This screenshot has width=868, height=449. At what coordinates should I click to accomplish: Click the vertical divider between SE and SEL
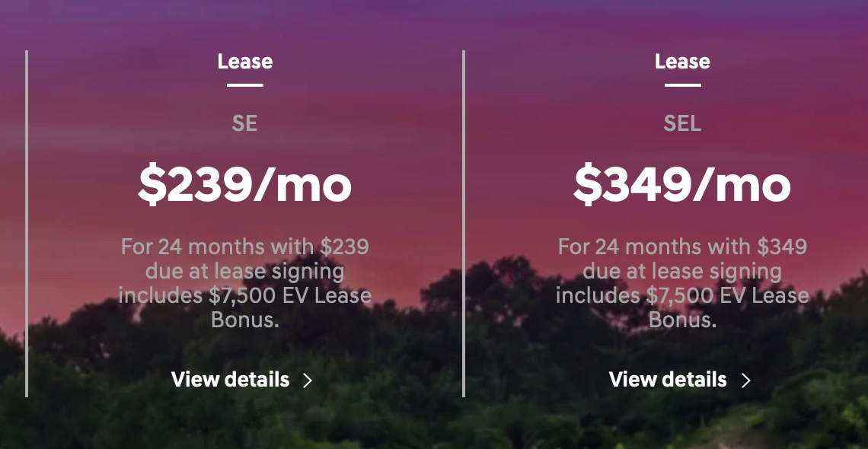464,224
